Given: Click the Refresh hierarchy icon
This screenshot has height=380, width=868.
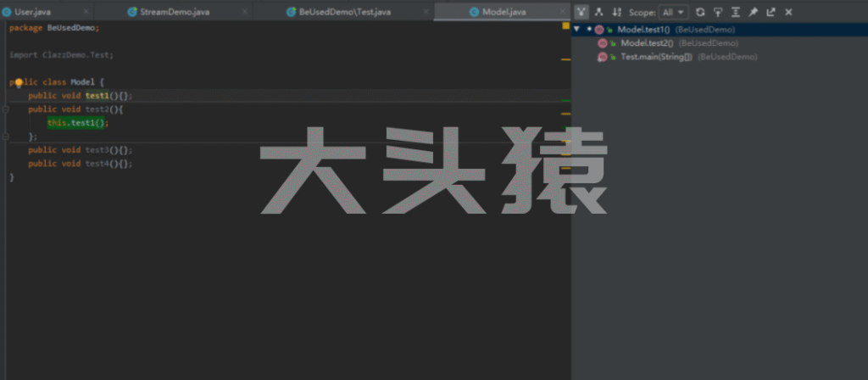Looking at the screenshot, I should 699,12.
